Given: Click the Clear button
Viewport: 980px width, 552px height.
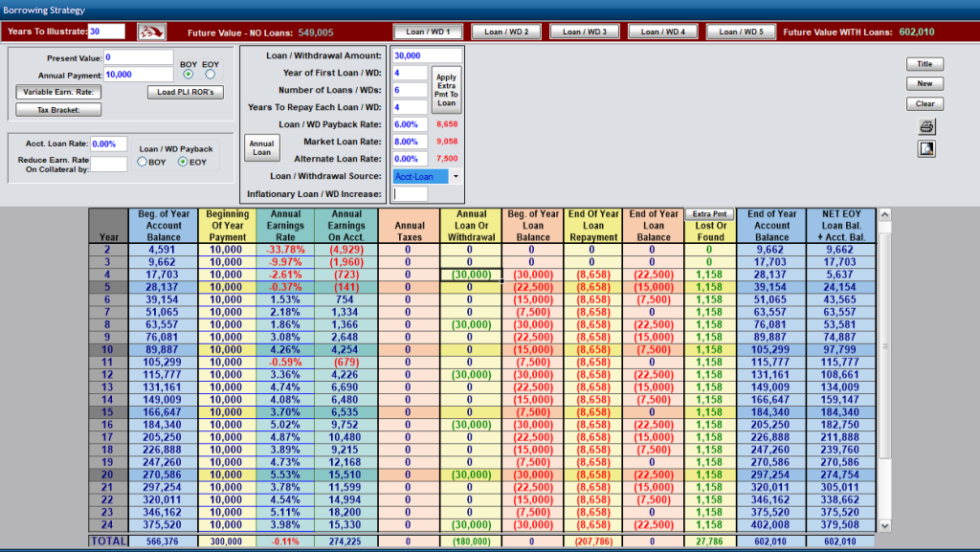Looking at the screenshot, I should click(925, 103).
